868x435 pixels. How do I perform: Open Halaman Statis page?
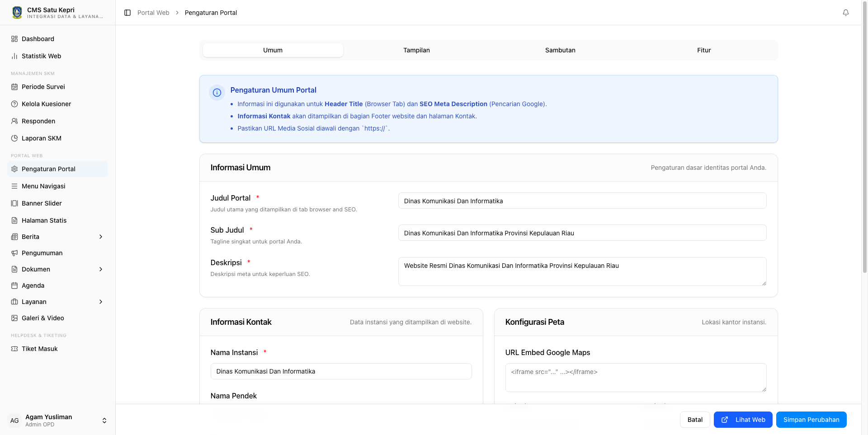[x=57, y=220]
